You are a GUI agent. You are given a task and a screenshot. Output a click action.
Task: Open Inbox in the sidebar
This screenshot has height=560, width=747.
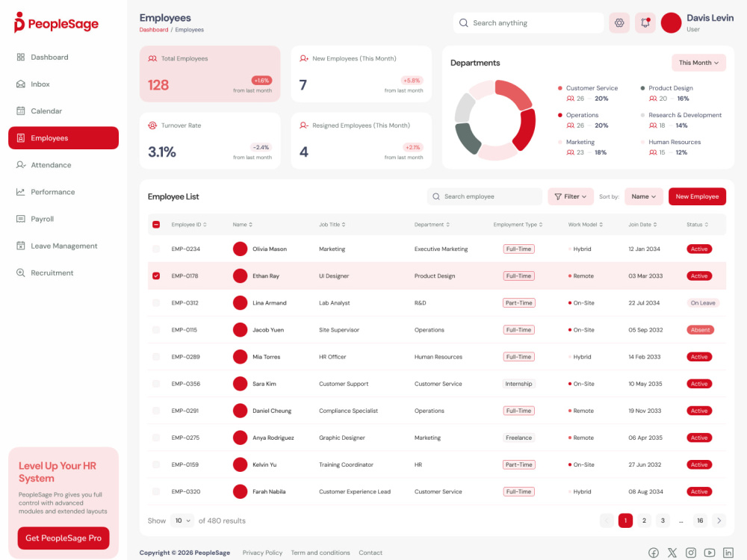coord(63,84)
